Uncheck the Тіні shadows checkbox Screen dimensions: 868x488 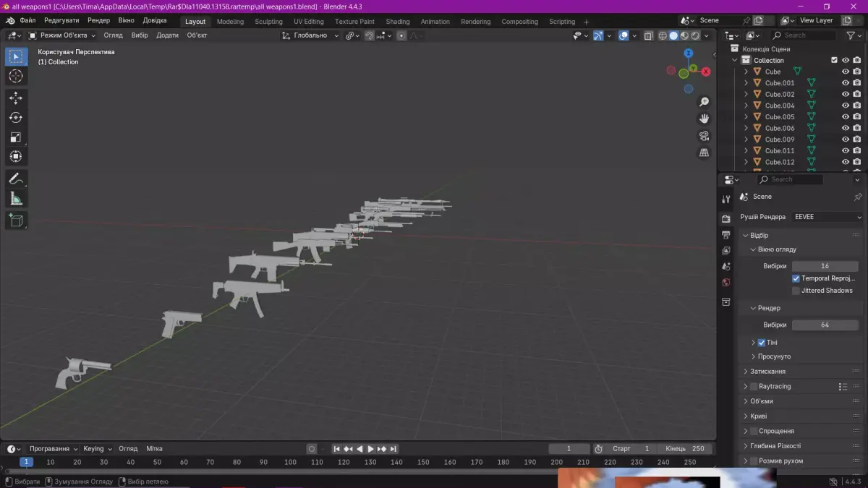pyautogui.click(x=762, y=343)
